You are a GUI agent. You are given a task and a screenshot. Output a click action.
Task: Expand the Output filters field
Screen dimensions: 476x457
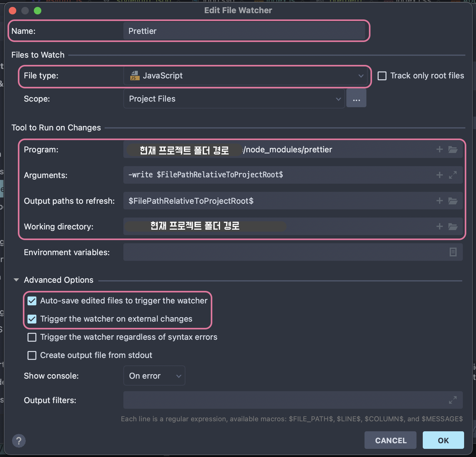[x=453, y=400]
